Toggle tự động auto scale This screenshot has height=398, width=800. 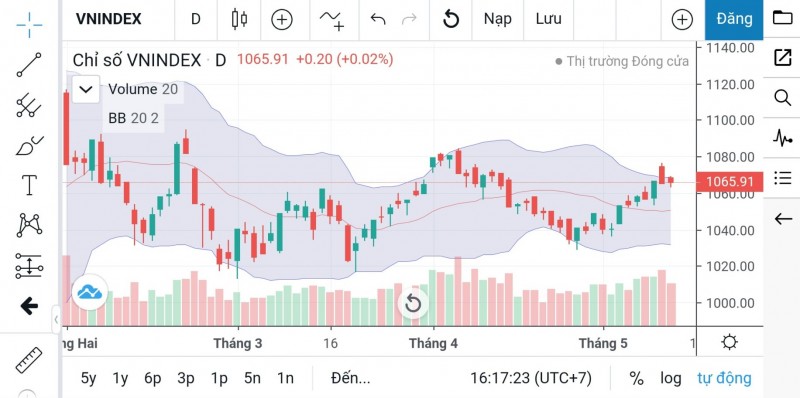pos(724,378)
